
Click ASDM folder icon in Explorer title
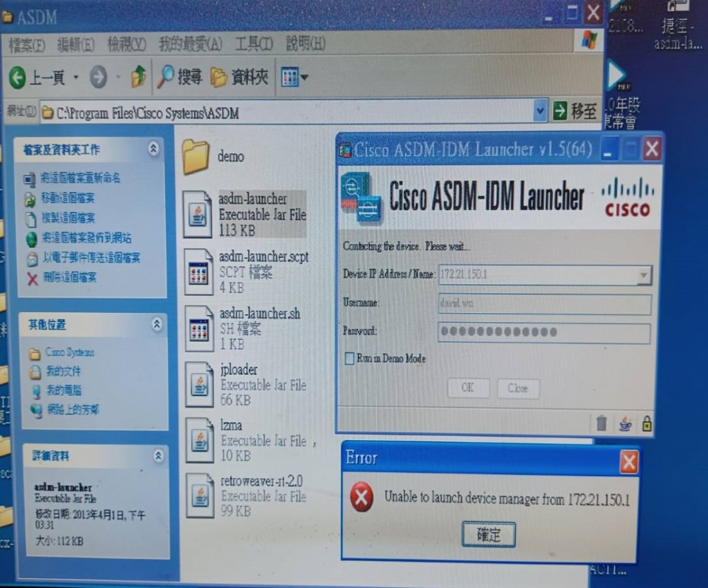(7, 17)
